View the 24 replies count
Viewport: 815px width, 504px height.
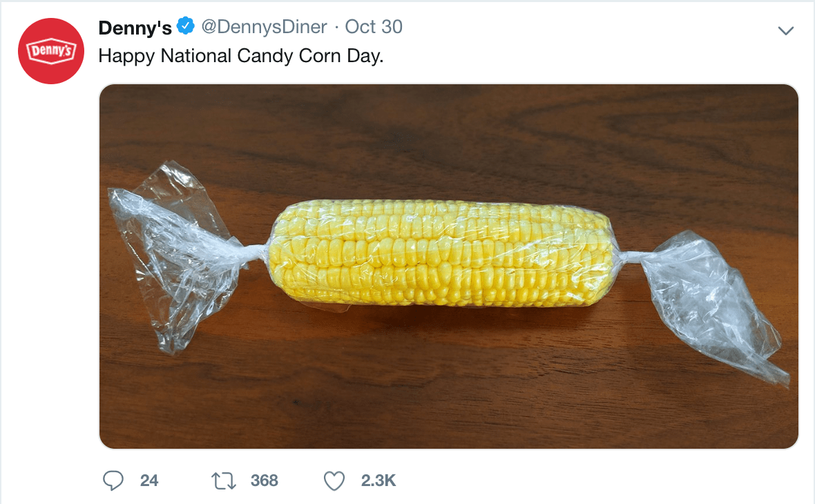[x=148, y=481]
